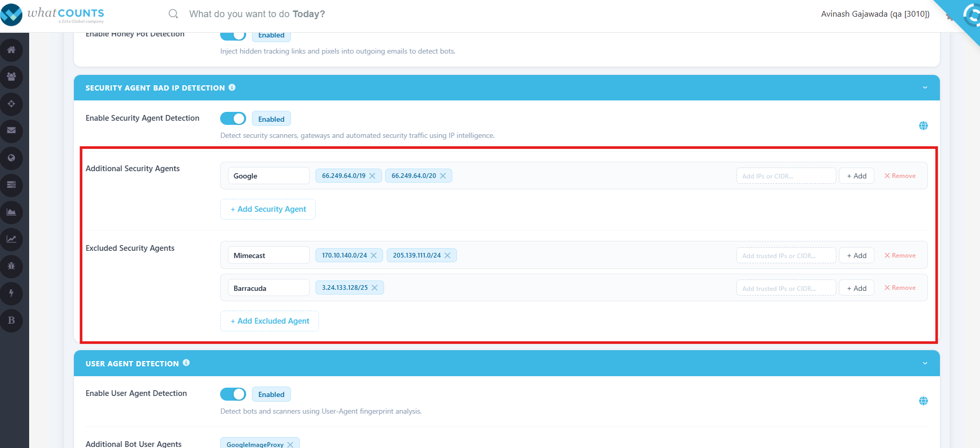Click the info icon next to User Agent Detection
This screenshot has width=980, height=448.
pos(186,363)
